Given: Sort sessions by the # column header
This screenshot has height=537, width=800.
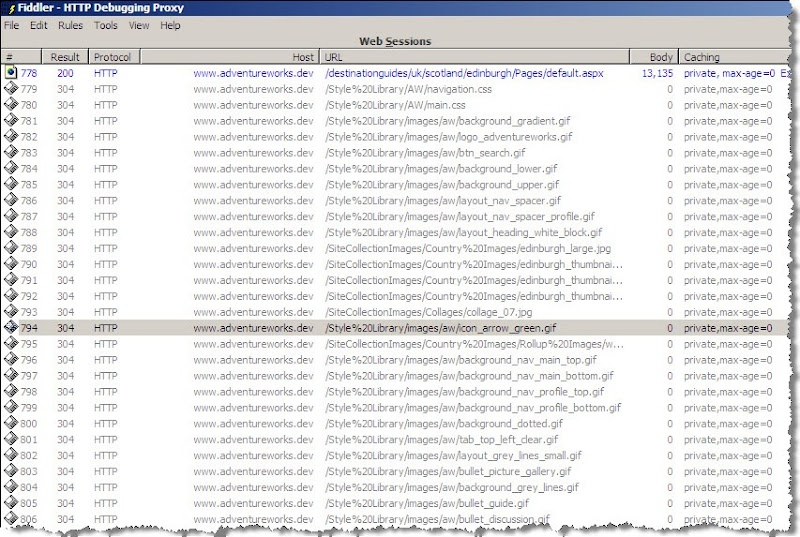Looking at the screenshot, I should 21,57.
